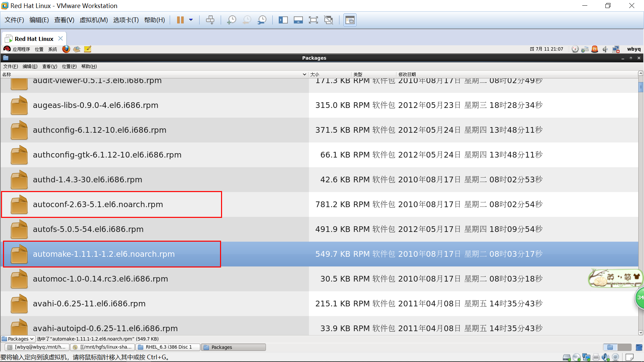Screen dimensions: 644x362
Task: Open the 虚拟机(M) menu
Action: pos(94,20)
